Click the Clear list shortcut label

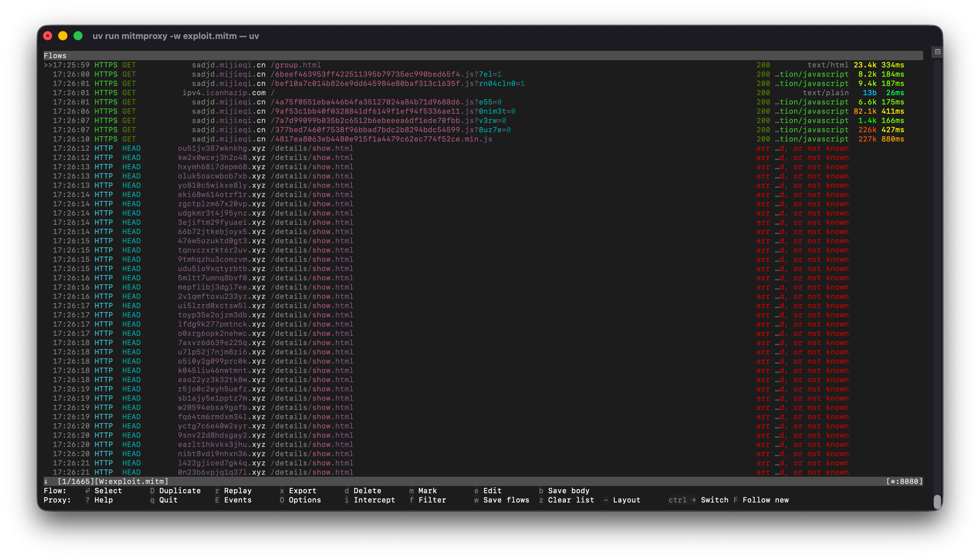pyautogui.click(x=571, y=500)
